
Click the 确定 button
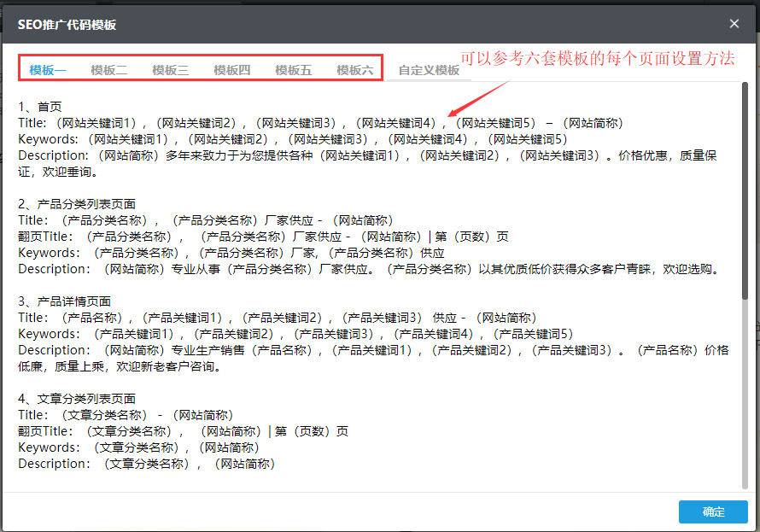[x=713, y=512]
